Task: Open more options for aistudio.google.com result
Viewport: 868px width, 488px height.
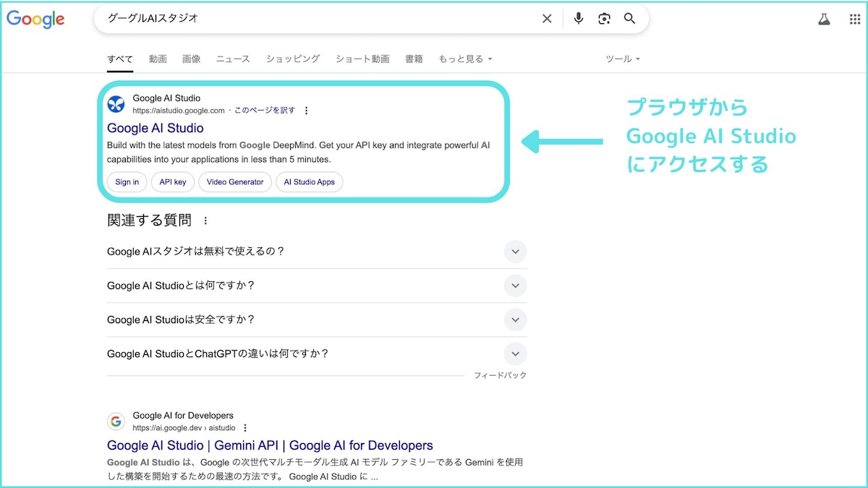Action: [x=306, y=111]
